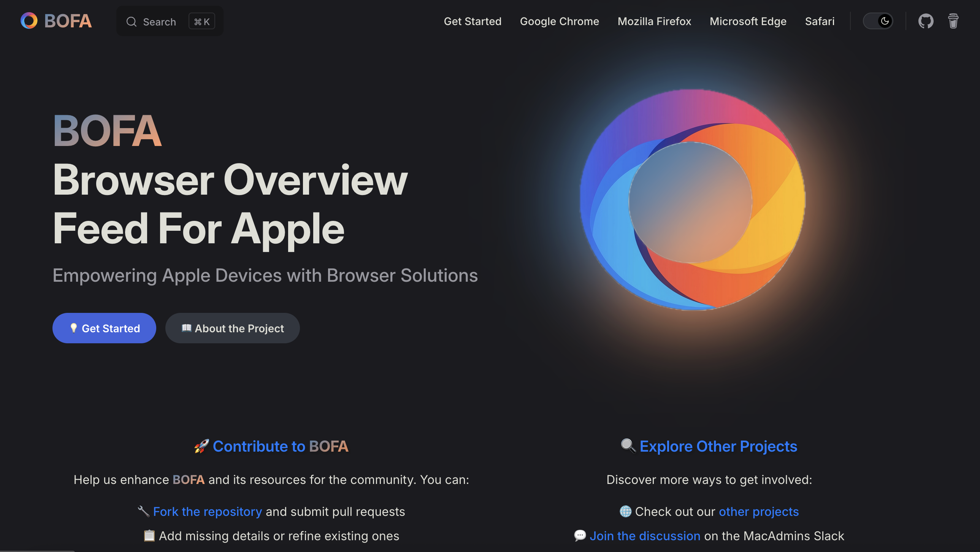This screenshot has height=552, width=980.
Task: Click the BOFA logo icon in the navbar
Action: (29, 21)
